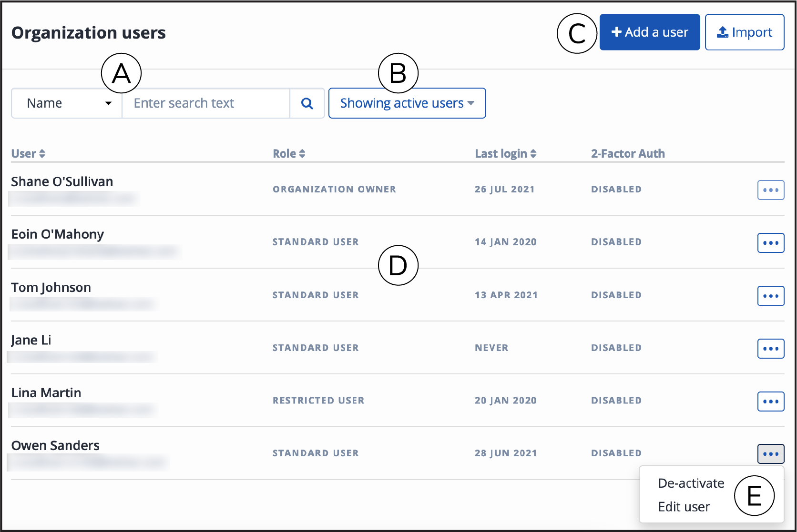Open the actions menu for Shane O'Sullivan
Image resolution: width=797 pixels, height=532 pixels.
pos(771,190)
